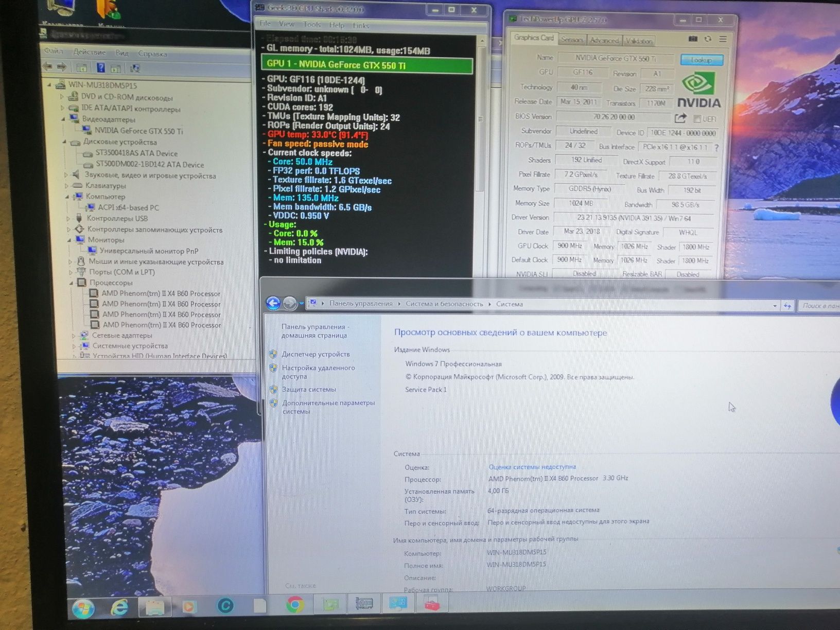Click the Windows Start orb
840x630 pixels.
click(x=83, y=609)
